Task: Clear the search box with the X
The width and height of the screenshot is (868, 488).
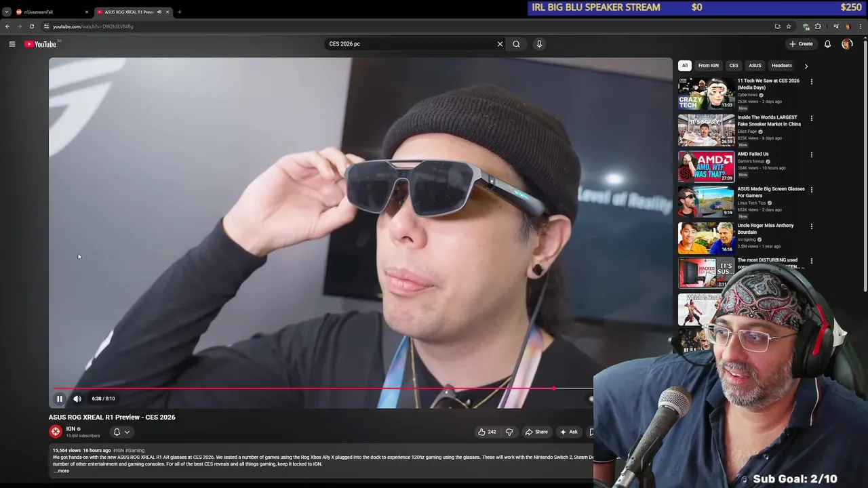Action: click(500, 44)
